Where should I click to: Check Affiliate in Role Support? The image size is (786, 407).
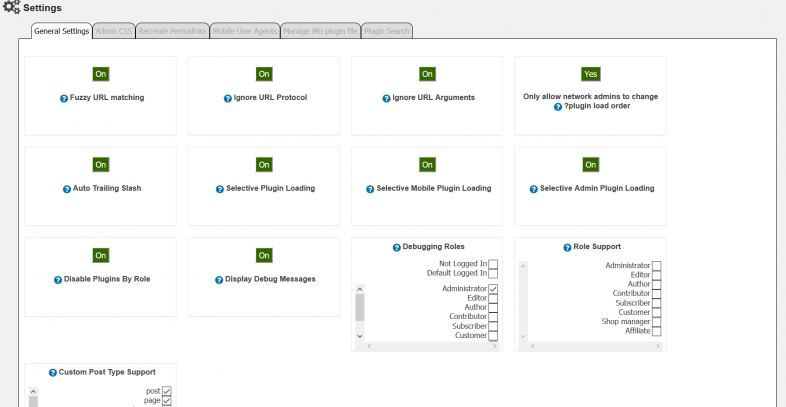click(x=656, y=331)
